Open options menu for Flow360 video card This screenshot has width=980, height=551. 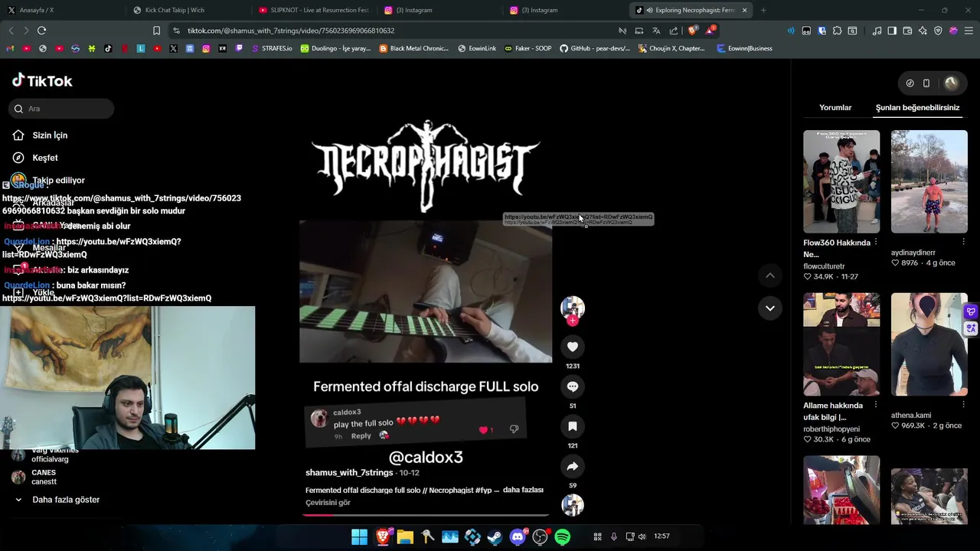click(876, 243)
